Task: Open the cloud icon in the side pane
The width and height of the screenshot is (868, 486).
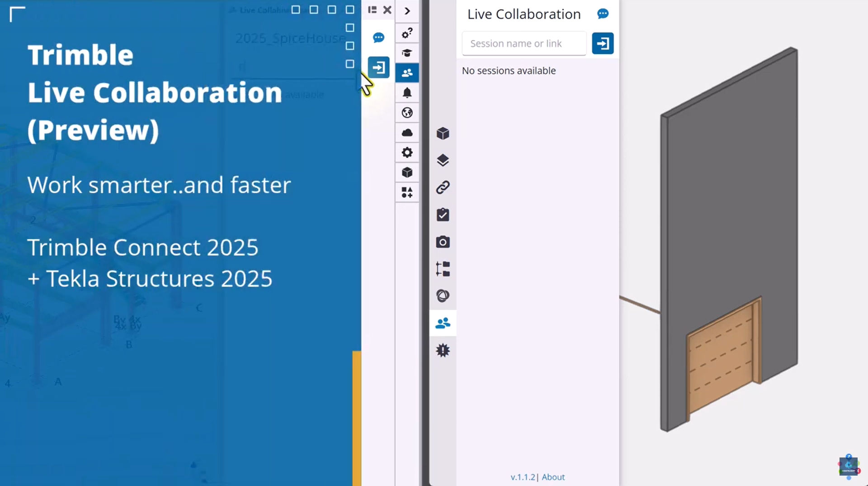Action: [407, 133]
